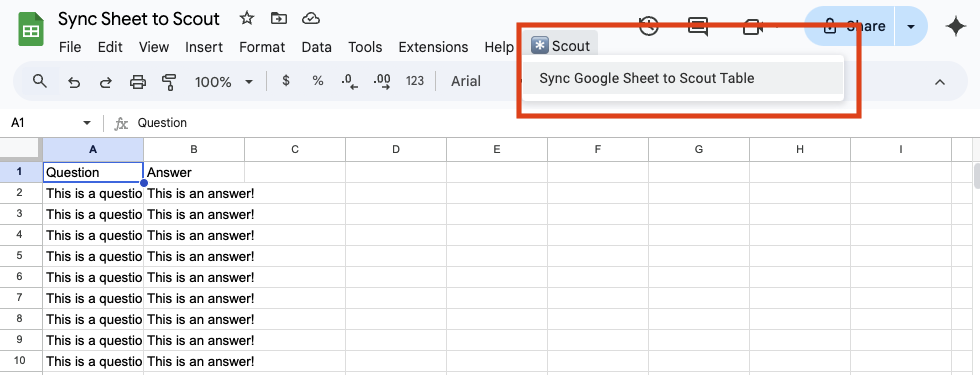Open the move to folder icon
Screen dimensions: 980x375
tap(279, 19)
